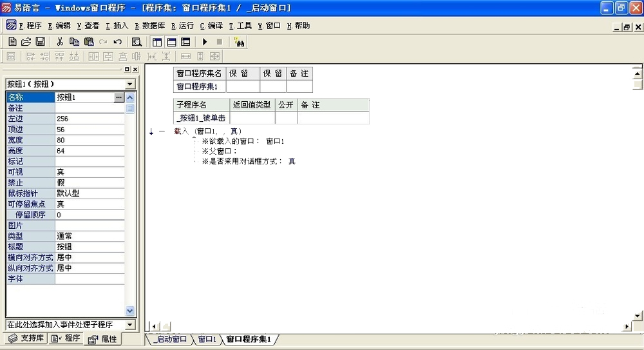The height and width of the screenshot is (350, 644).
Task: Click the 左边 value field 256
Action: click(90, 119)
